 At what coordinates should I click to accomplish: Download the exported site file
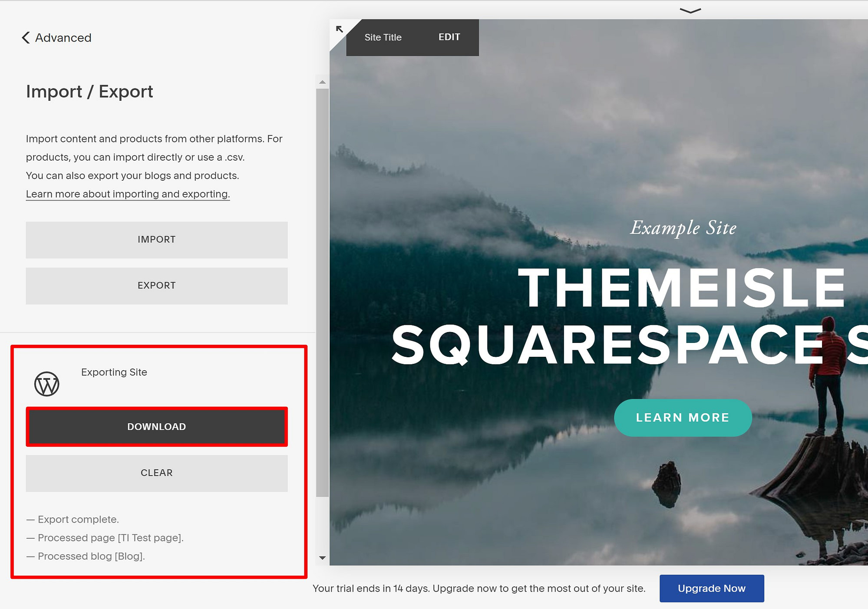(x=156, y=426)
